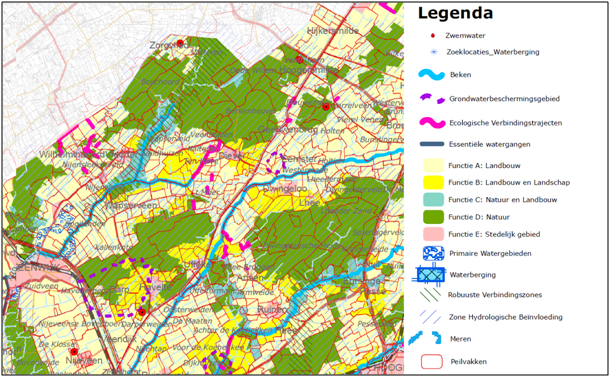Click the red swim-water dot near Zorgvlied
Screen dimensions: 611x377
tap(180, 42)
